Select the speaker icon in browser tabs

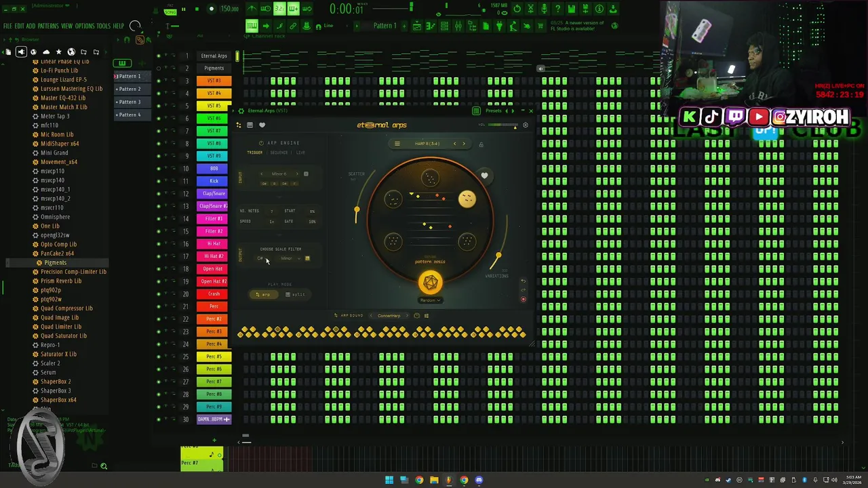pyautogui.click(x=21, y=52)
